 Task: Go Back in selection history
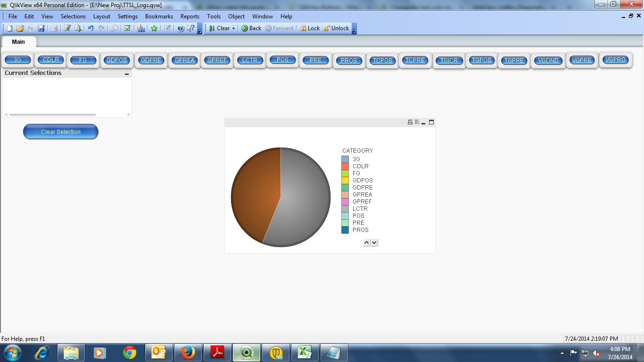[251, 28]
